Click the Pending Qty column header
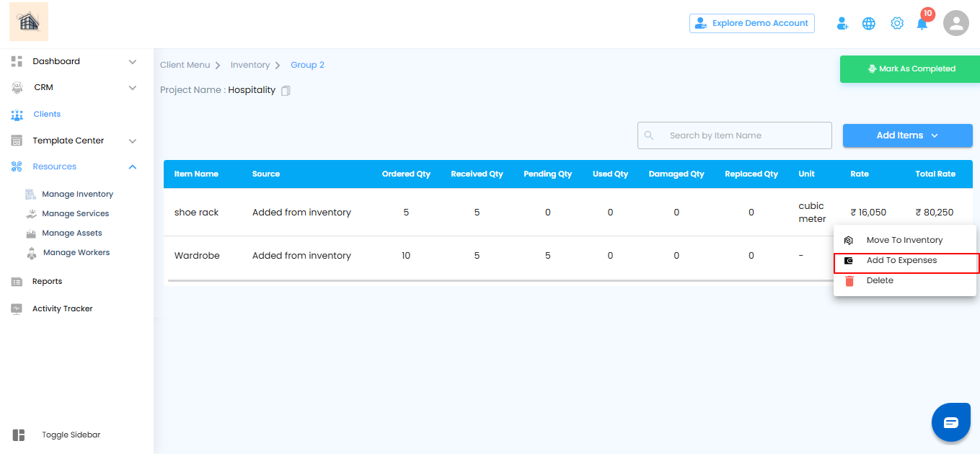The height and width of the screenshot is (454, 980). click(x=547, y=174)
